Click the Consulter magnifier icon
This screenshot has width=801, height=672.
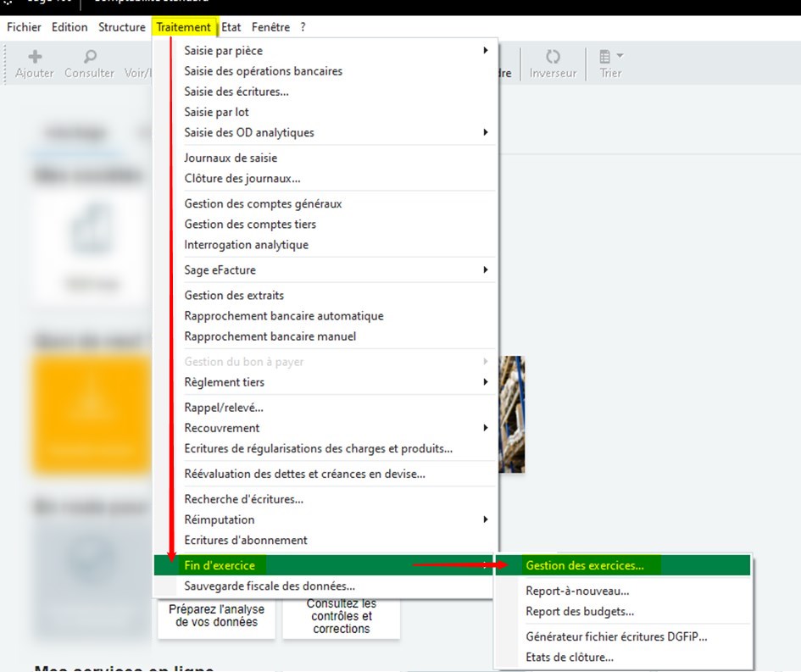pyautogui.click(x=90, y=58)
